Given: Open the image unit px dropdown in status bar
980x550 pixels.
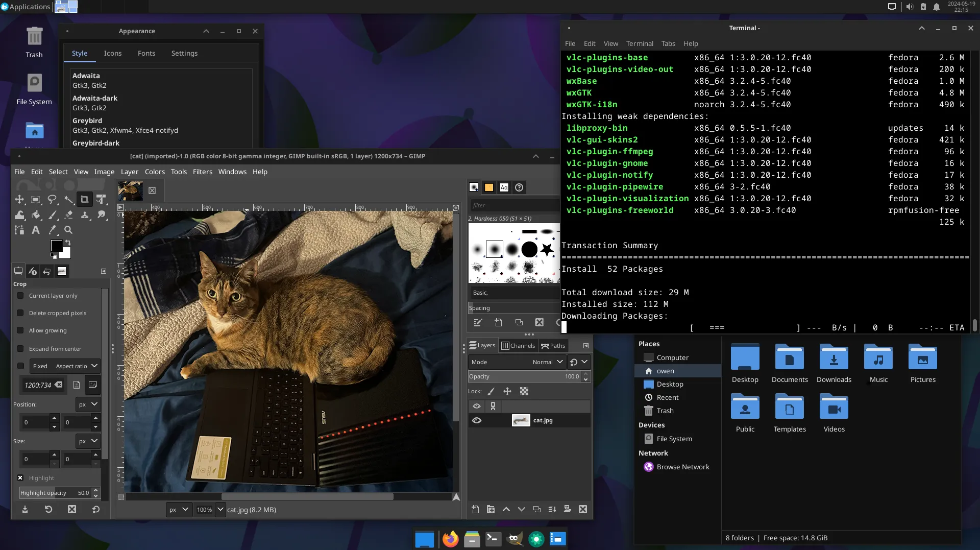Looking at the screenshot, I should [x=179, y=510].
